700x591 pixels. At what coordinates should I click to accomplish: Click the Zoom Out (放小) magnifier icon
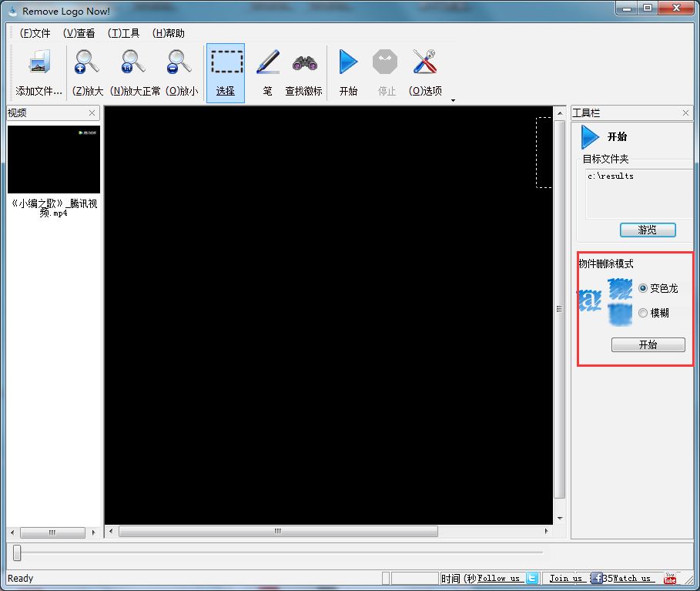(179, 62)
